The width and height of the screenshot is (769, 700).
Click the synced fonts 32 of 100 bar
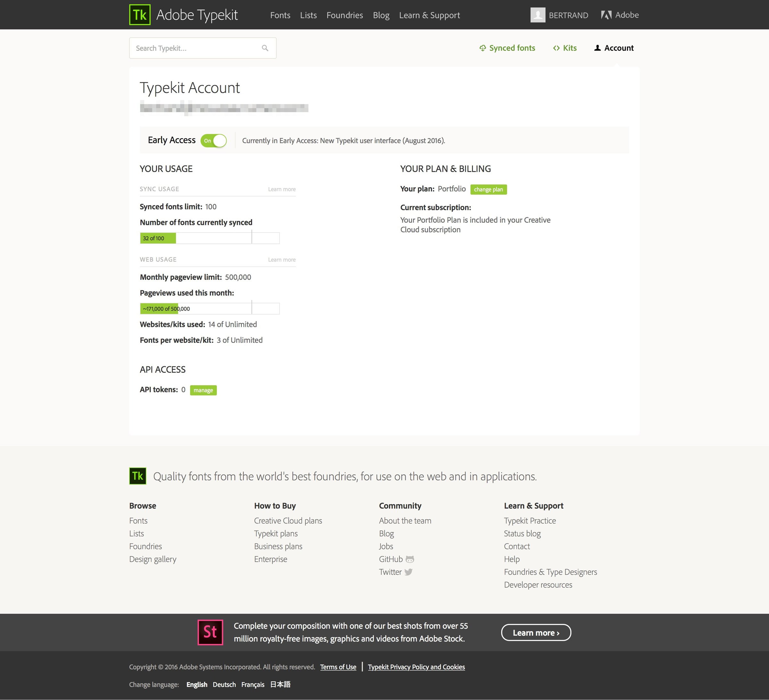click(x=210, y=238)
